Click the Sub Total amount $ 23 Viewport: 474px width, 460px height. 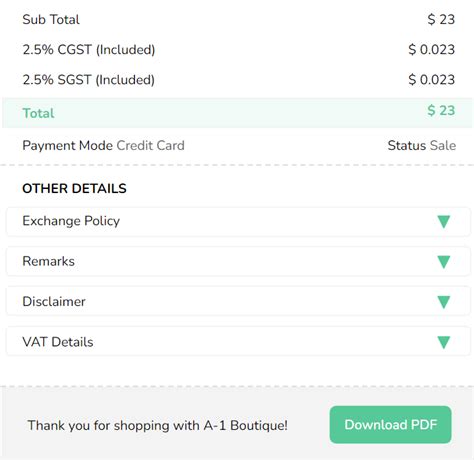point(441,19)
